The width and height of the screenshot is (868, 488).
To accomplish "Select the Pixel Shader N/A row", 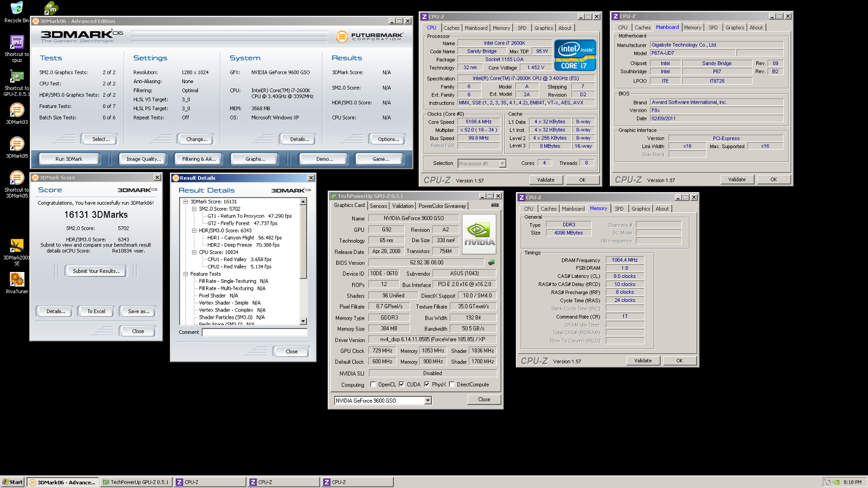I will tap(218, 295).
